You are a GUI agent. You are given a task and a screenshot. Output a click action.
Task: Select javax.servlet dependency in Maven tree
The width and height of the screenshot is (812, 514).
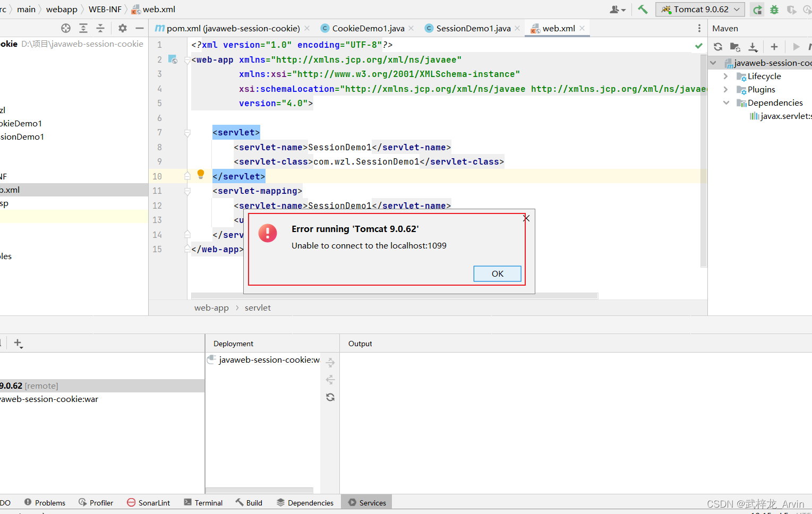click(781, 116)
